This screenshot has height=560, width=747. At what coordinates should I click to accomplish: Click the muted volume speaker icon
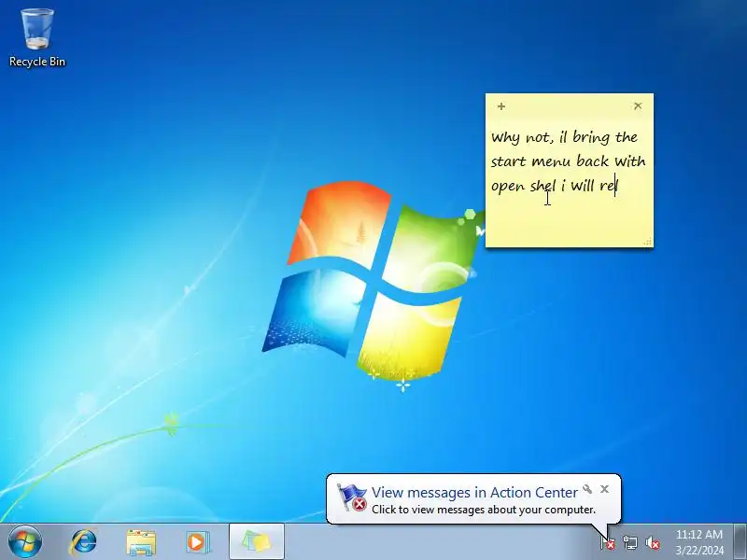652,542
